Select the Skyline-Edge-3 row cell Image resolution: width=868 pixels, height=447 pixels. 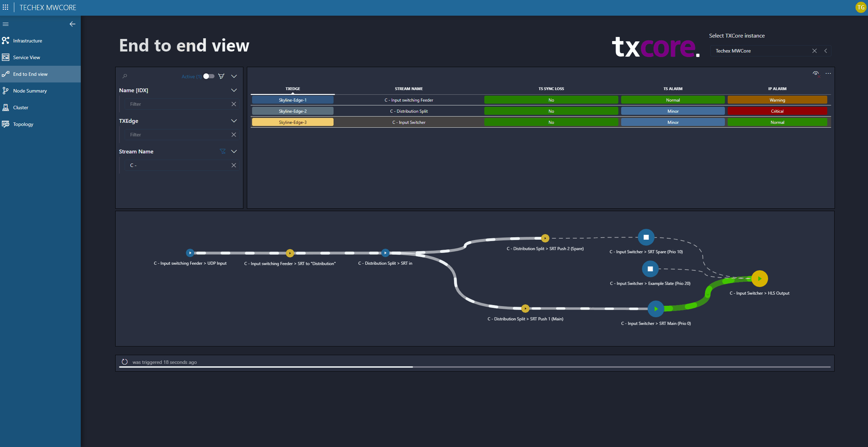[x=292, y=122]
